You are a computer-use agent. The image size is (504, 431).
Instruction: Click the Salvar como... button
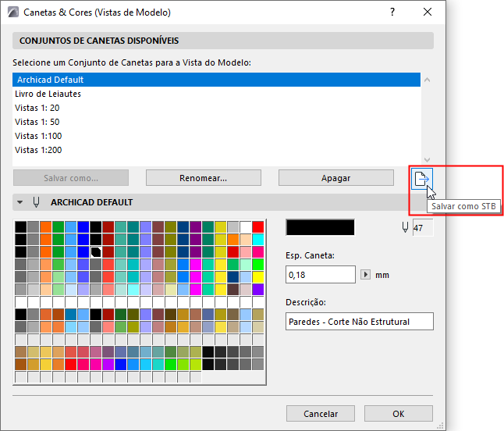(x=71, y=178)
